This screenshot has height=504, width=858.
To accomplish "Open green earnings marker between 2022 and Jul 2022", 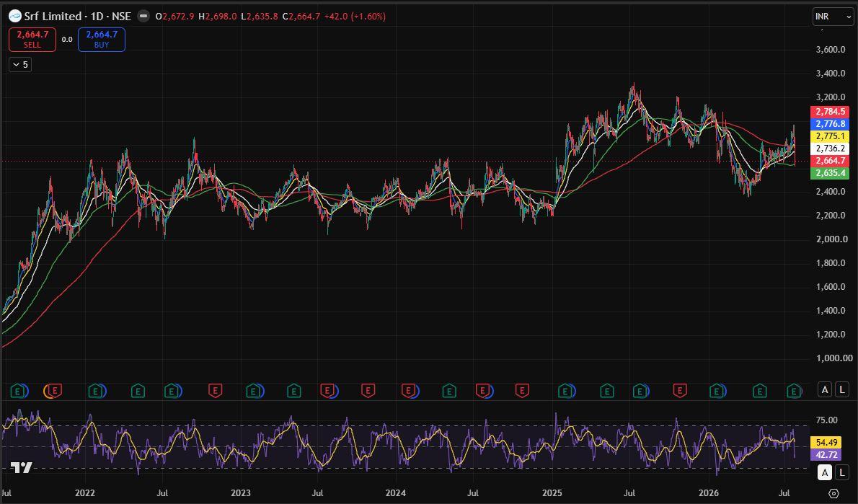I will click(x=138, y=391).
